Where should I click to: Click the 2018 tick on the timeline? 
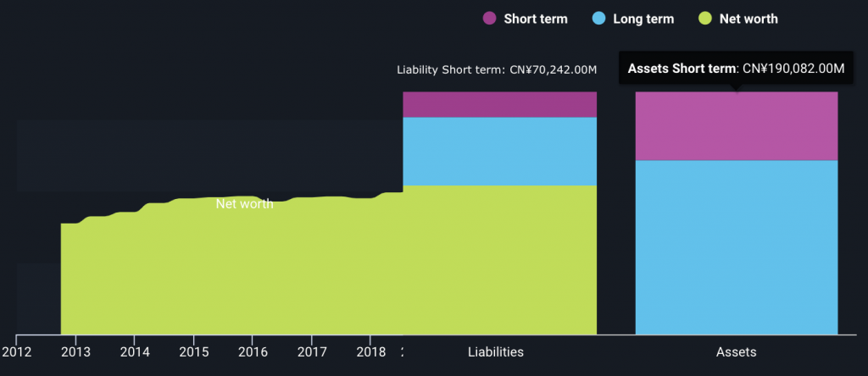pyautogui.click(x=370, y=352)
